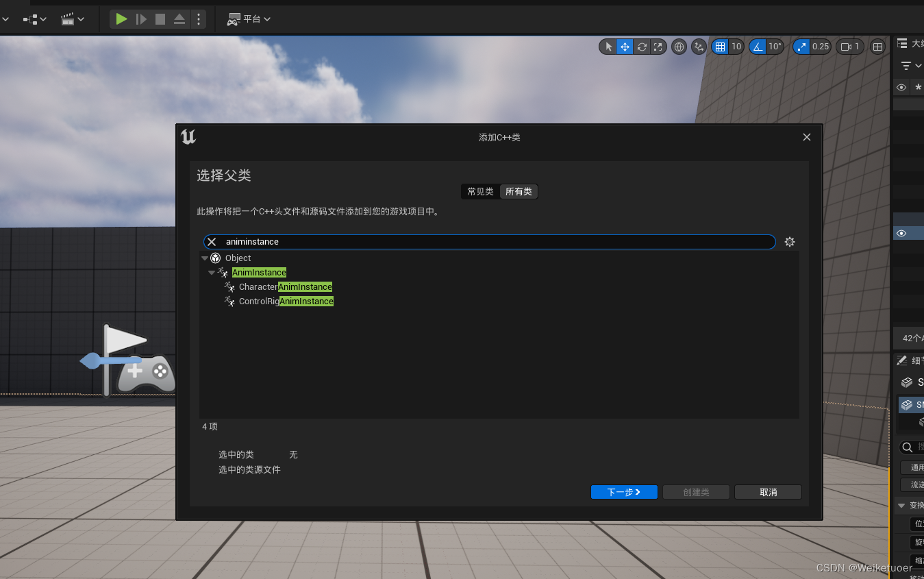
Task: Toggle rotation angle snapping on or off
Action: [757, 47]
